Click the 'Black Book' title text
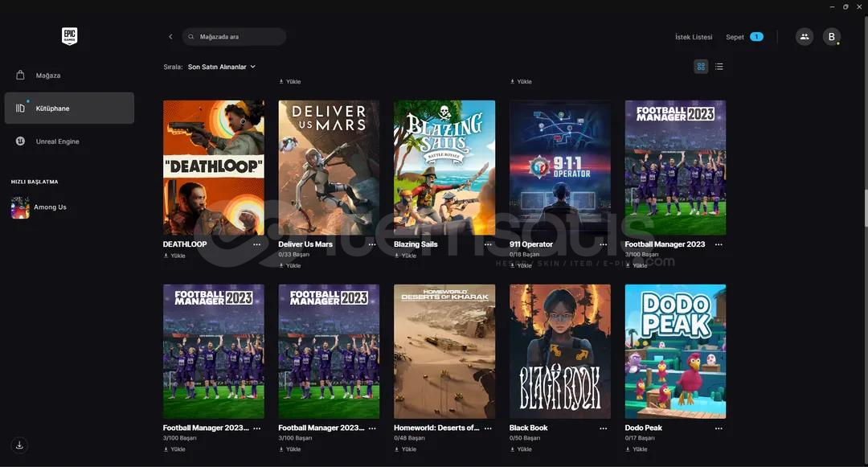The height and width of the screenshot is (467, 868). tap(529, 428)
